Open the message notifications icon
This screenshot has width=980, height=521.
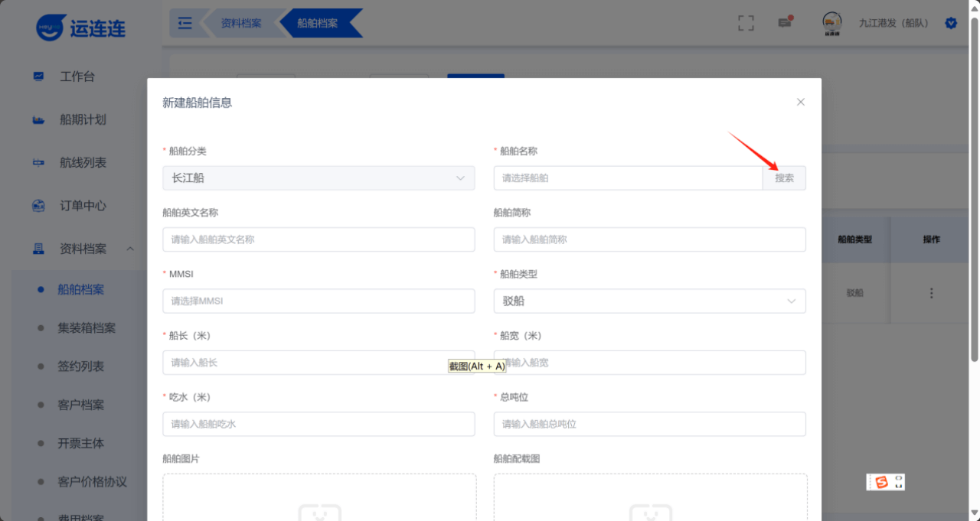point(785,23)
